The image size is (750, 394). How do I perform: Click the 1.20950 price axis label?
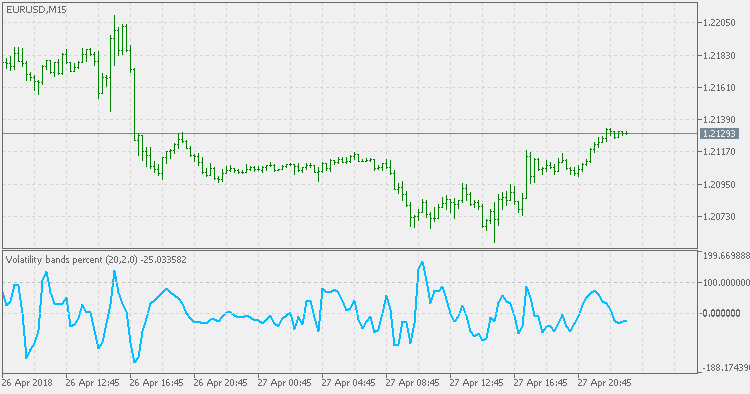719,184
